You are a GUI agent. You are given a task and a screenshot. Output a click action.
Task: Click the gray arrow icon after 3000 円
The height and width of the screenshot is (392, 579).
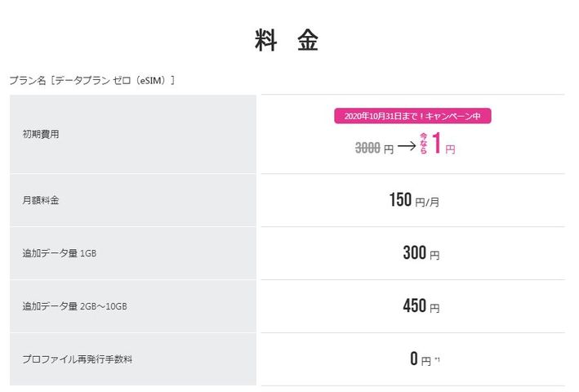tap(408, 148)
